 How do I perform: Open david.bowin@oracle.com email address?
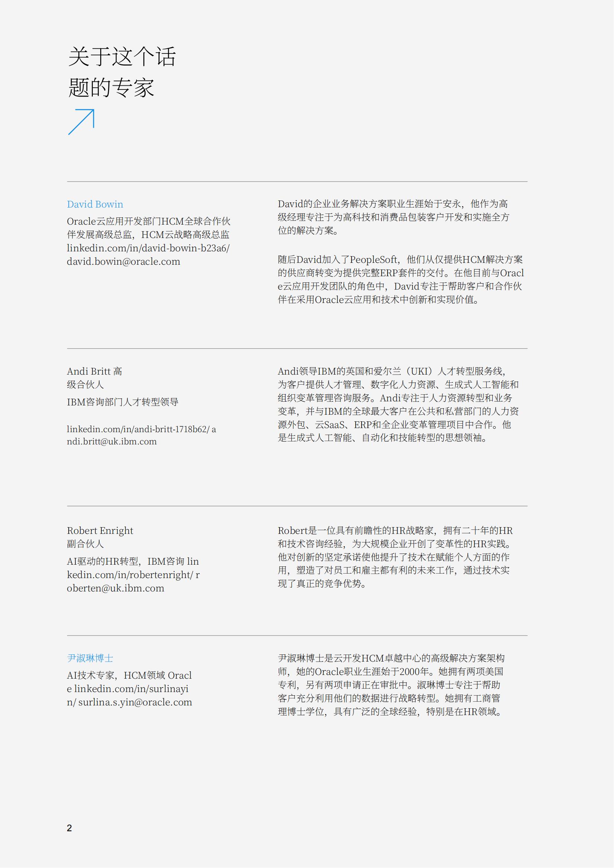coord(123,261)
